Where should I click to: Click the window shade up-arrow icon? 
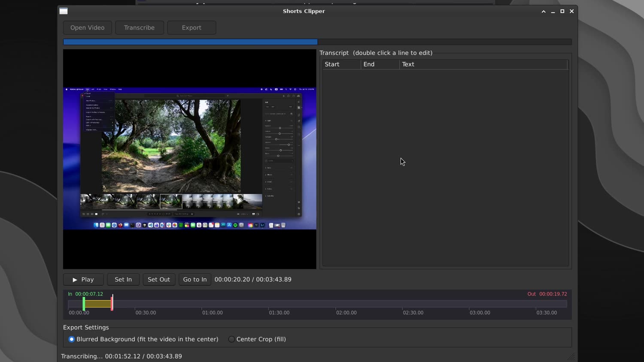544,12
